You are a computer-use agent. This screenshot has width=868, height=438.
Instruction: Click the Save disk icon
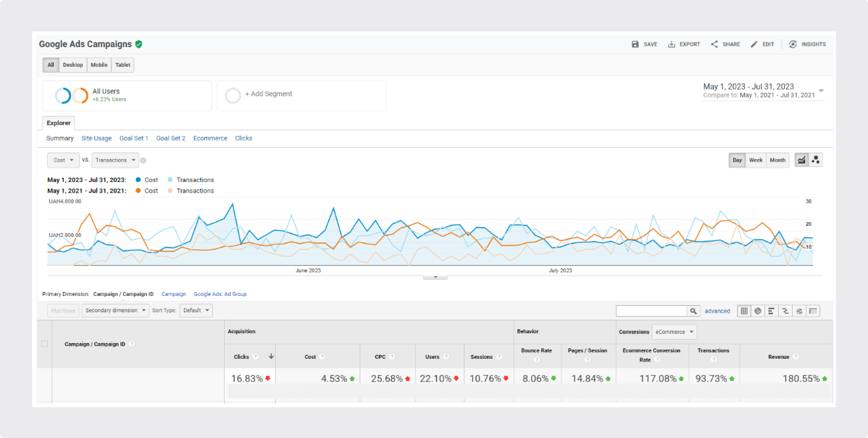pos(635,44)
